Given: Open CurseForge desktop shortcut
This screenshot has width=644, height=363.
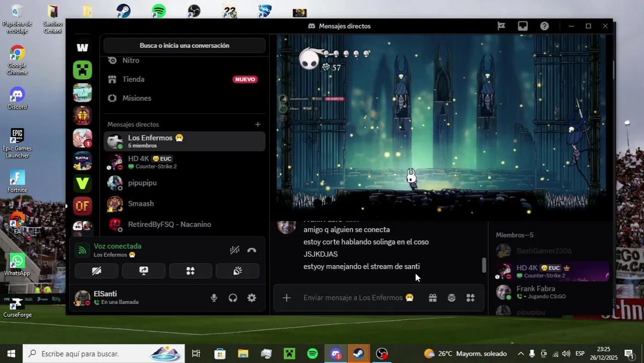Looking at the screenshot, I should [x=17, y=307].
